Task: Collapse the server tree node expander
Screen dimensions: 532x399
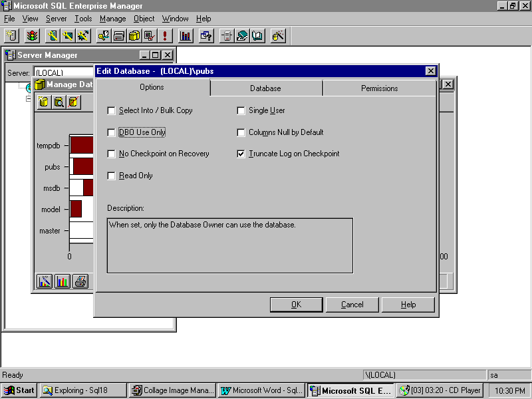Action: [x=29, y=98]
